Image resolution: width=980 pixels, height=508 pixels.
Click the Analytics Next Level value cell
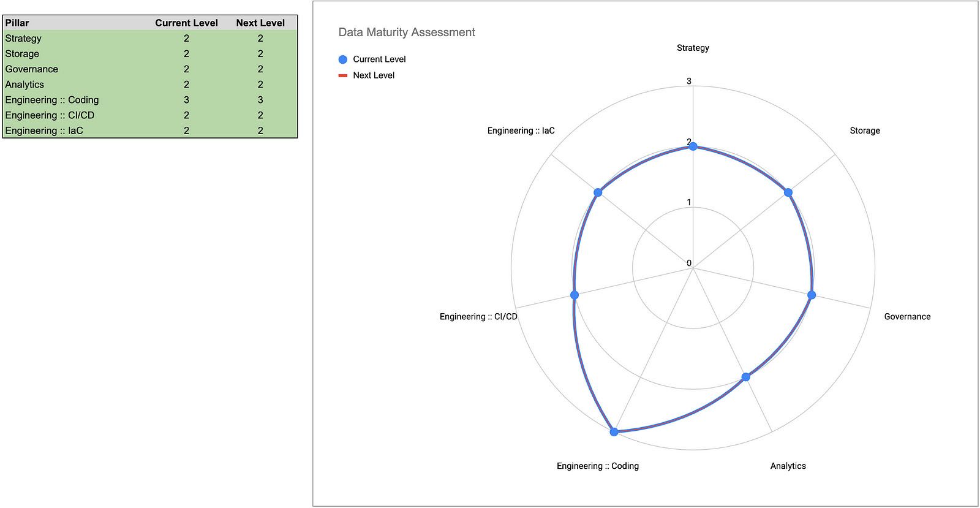(x=260, y=85)
